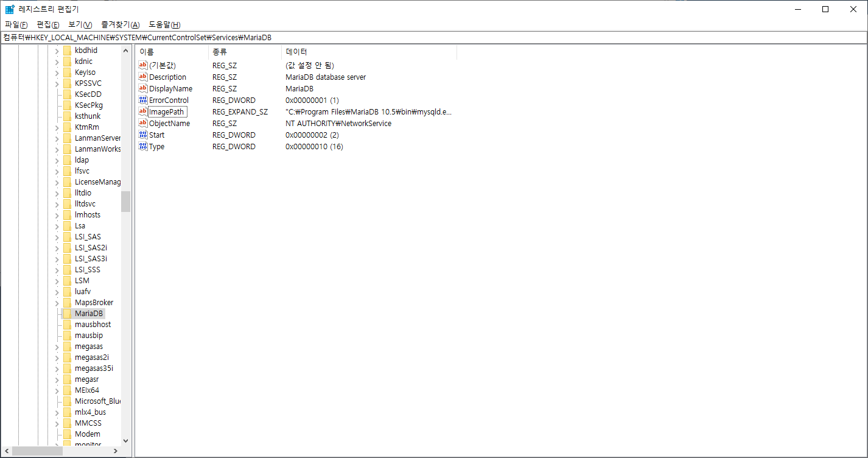Click the folder icon of KSecDD key

point(67,94)
